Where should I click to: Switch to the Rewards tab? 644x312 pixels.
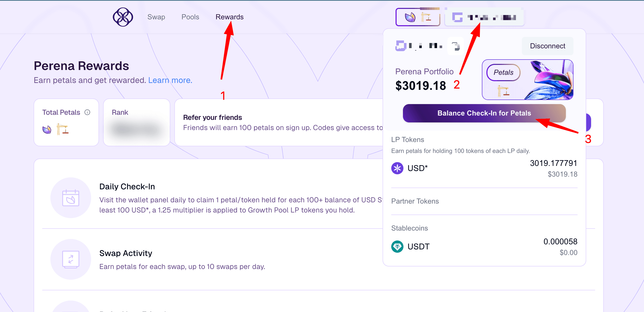click(230, 17)
